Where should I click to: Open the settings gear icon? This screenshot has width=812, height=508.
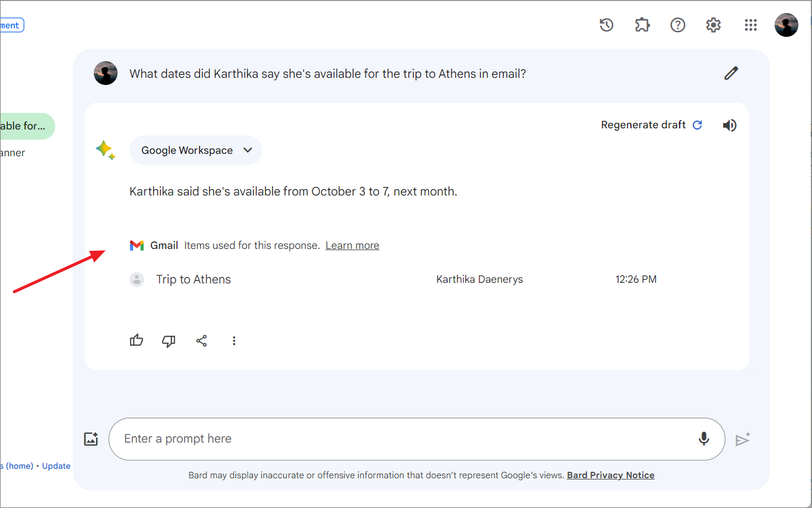pos(713,25)
